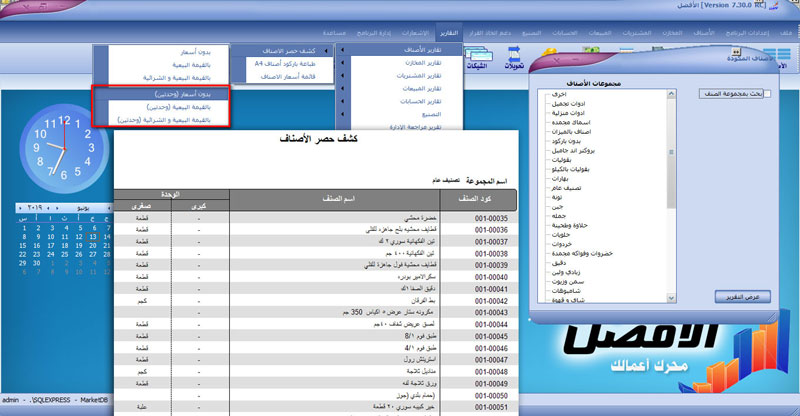800x416 pixels.
Task: Open the تحويلات transfers toolbar icon
Action: point(514,58)
